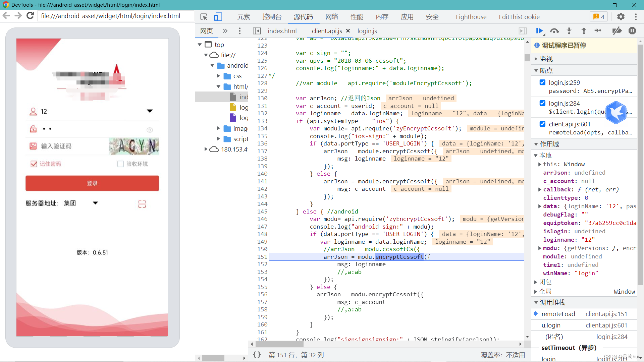
Task: Click the password visibility toggle icon
Action: point(150,129)
